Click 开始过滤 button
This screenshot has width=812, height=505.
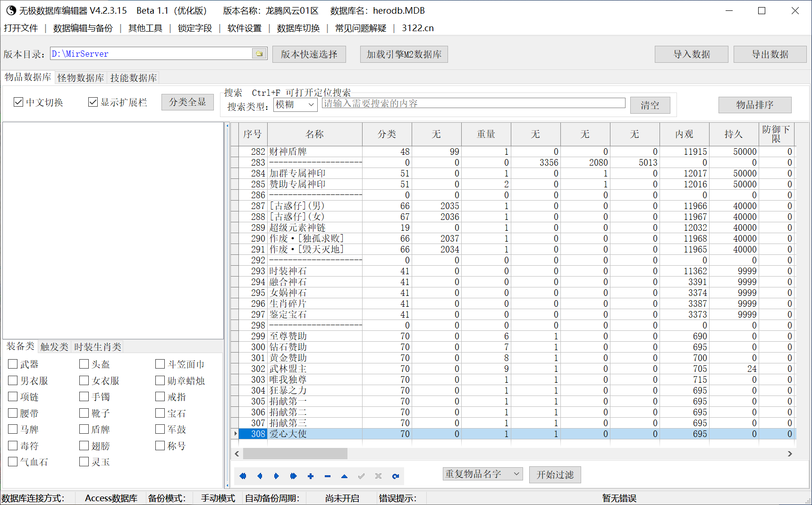(x=555, y=475)
